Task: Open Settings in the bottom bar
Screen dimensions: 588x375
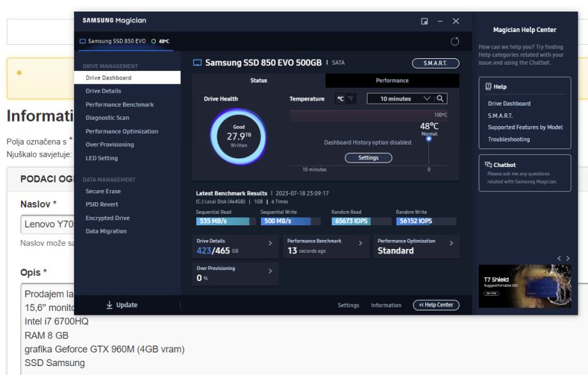Action: [348, 305]
